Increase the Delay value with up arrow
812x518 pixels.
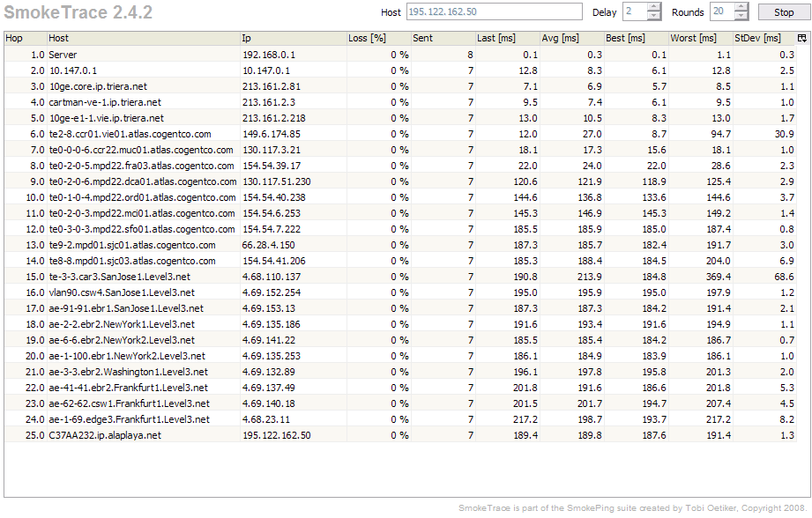coord(654,8)
